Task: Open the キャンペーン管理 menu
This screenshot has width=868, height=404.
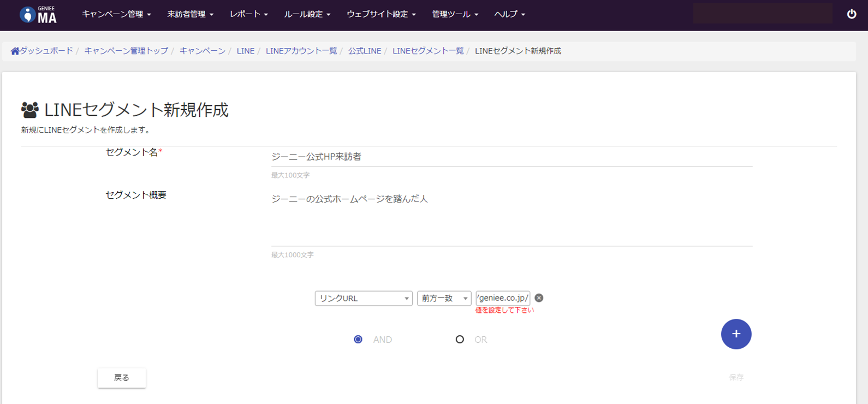Action: (x=116, y=14)
